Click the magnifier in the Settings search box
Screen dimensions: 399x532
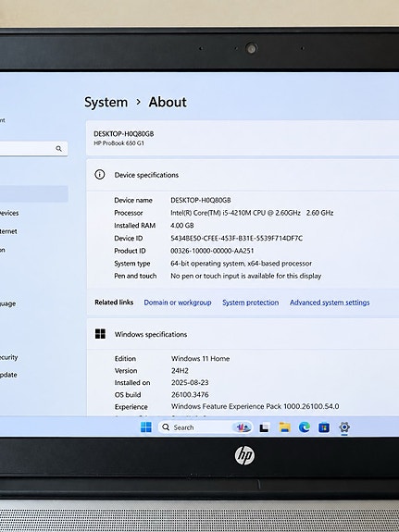58,149
